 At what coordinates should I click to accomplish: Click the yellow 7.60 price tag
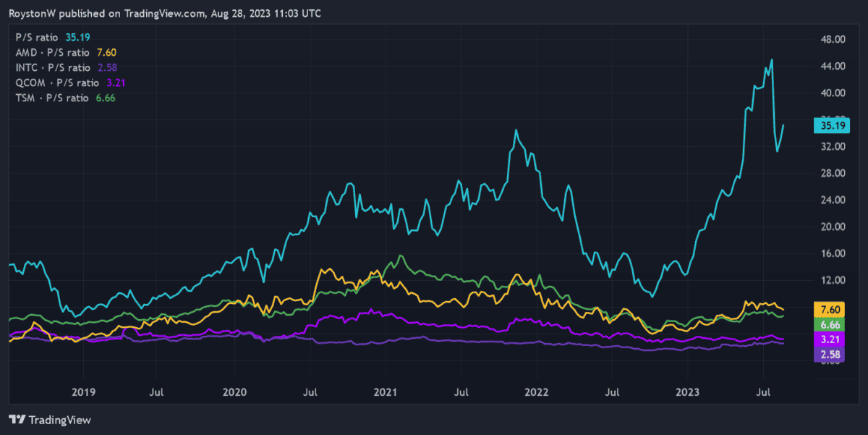[x=828, y=310]
